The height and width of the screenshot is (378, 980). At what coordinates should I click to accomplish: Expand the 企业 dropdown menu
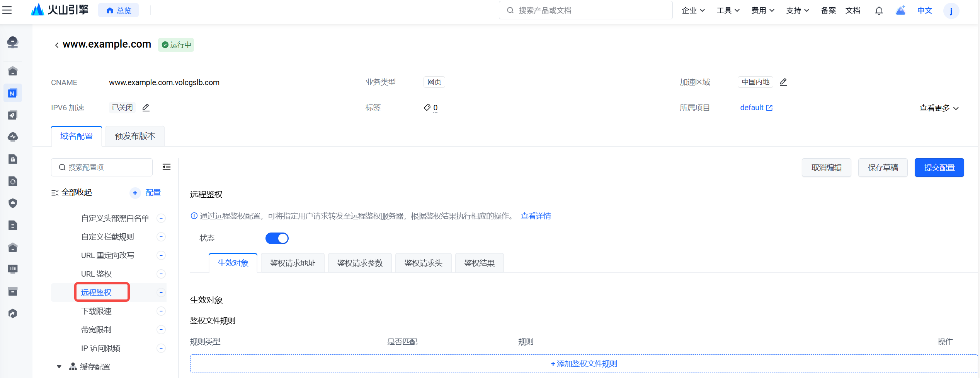(693, 10)
